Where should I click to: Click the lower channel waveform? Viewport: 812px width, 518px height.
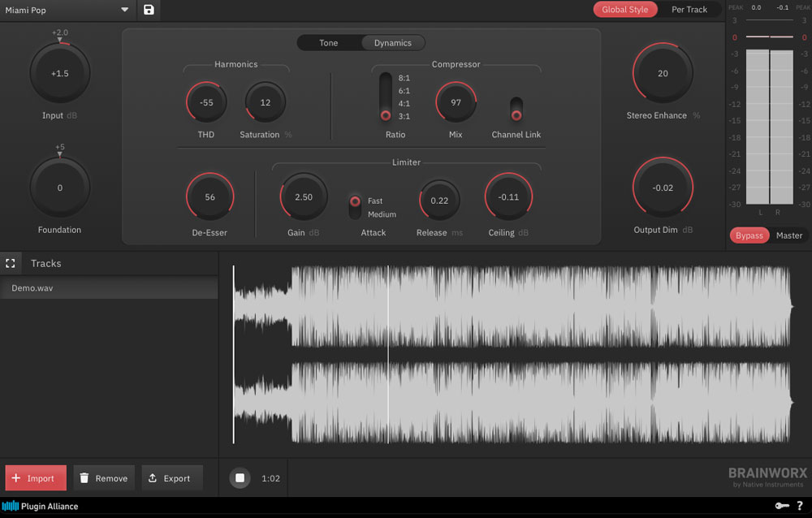pos(512,403)
